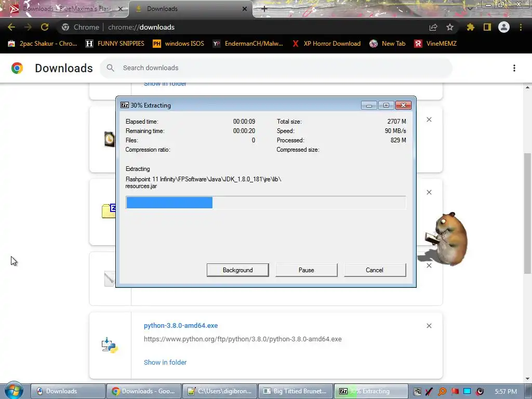Remove the download entry with the zip folder icon

point(429,192)
